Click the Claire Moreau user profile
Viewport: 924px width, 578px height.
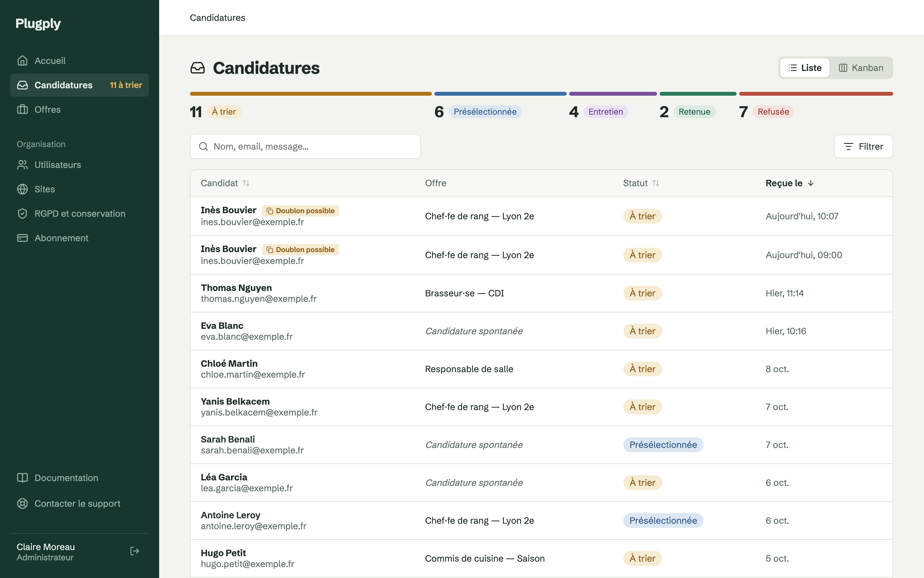coord(46,552)
